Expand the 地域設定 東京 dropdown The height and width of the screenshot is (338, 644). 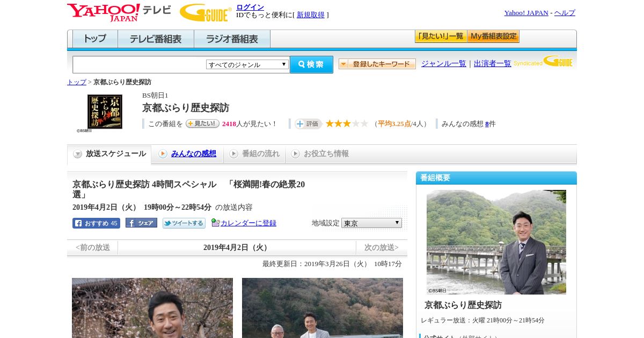pos(371,223)
